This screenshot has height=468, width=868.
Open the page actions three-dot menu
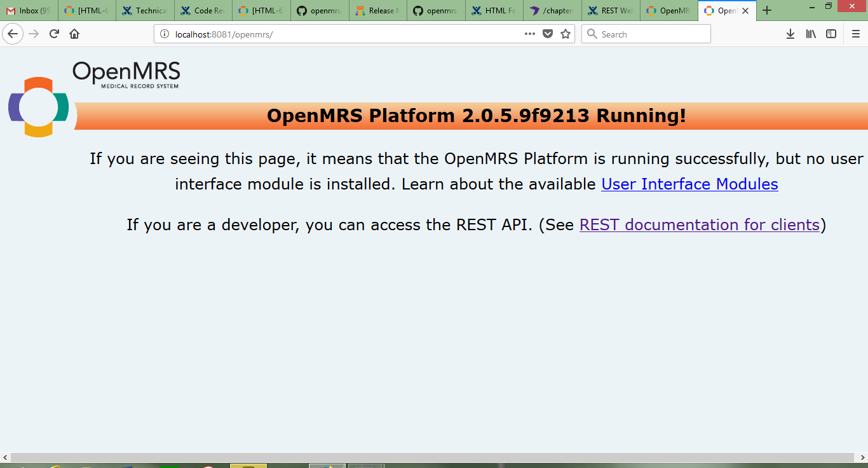point(530,34)
